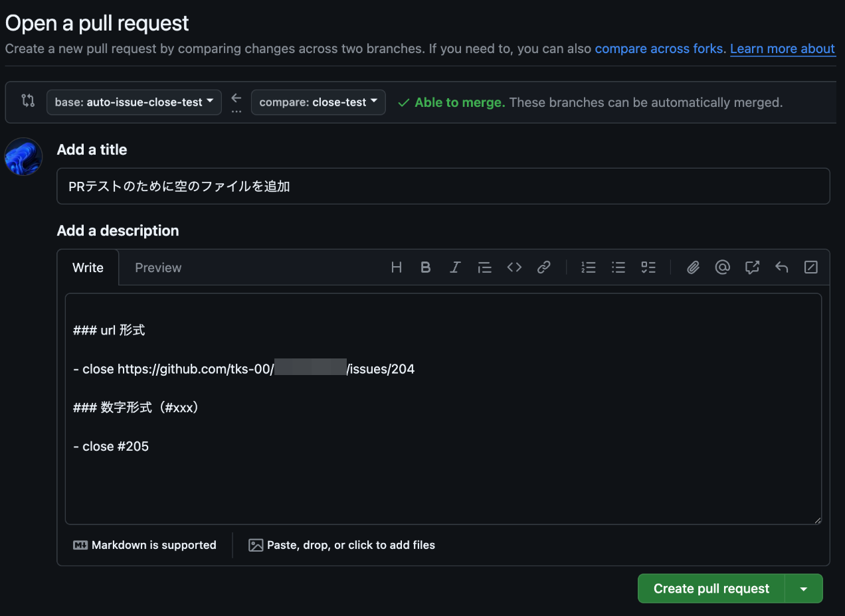Screen dimensions: 845x616
Task: Mention a user with the @ icon
Action: coord(723,267)
